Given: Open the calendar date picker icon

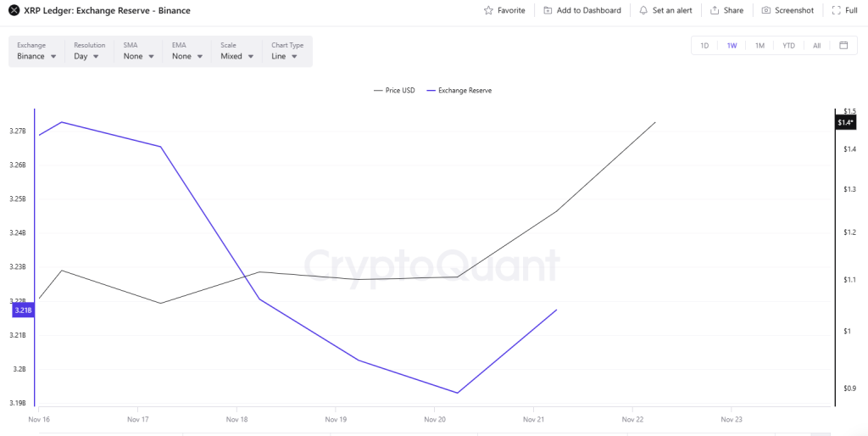Looking at the screenshot, I should [x=843, y=46].
